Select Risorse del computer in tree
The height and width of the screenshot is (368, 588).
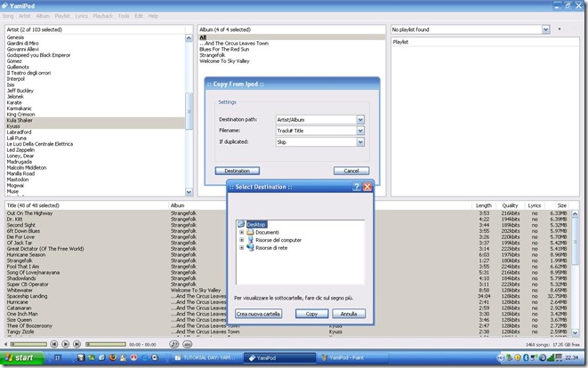pyautogui.click(x=278, y=240)
